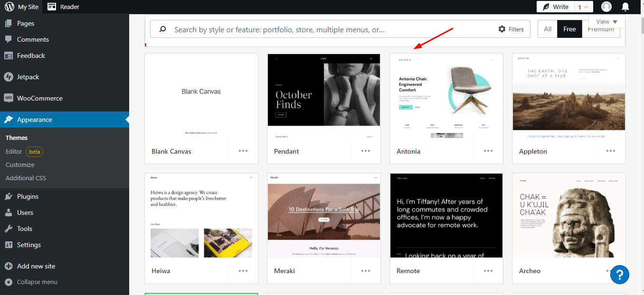Image resolution: width=644 pixels, height=295 pixels.
Task: Open the Appleton landscape theme thumbnail
Action: [569, 96]
